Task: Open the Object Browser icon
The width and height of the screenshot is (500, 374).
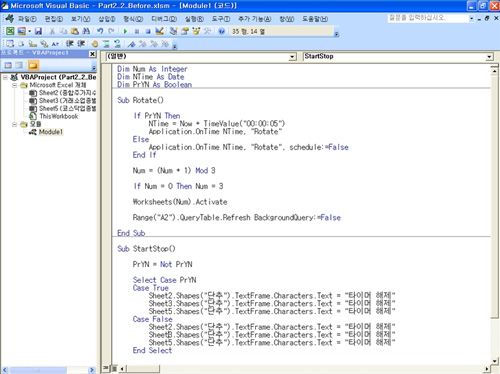Action: click(x=196, y=31)
